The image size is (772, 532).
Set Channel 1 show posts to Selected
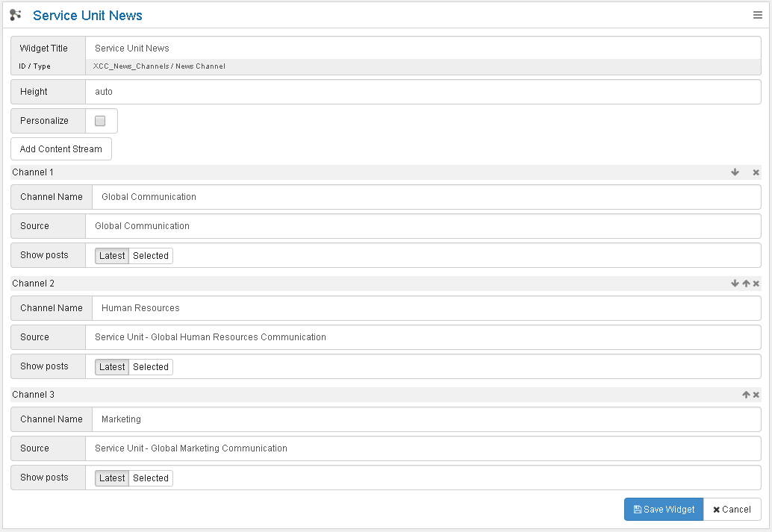coord(151,256)
